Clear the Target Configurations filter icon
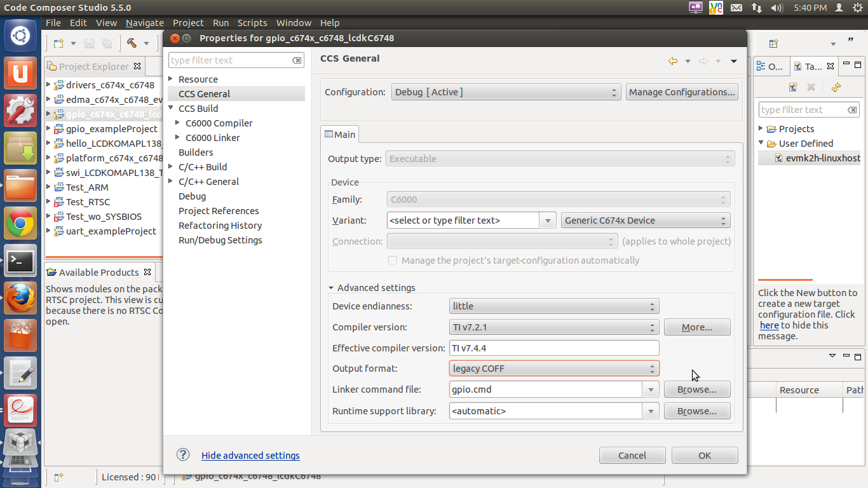This screenshot has width=868, height=488. pos(852,110)
